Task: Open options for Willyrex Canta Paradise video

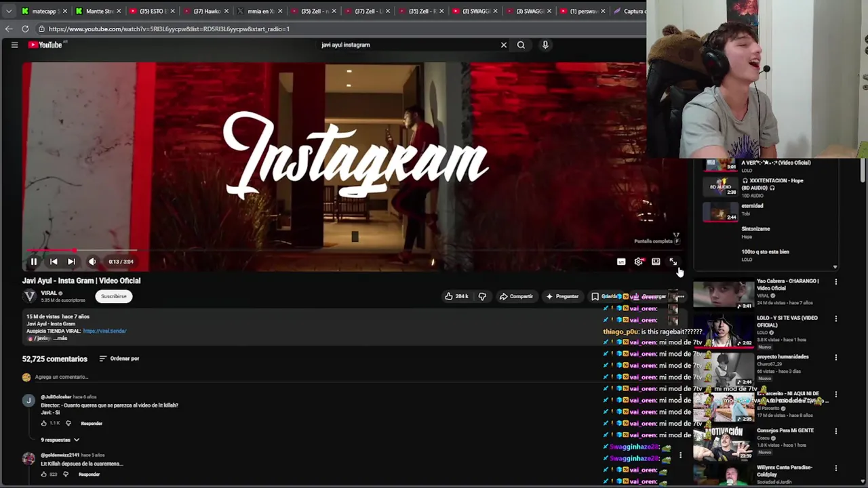Action: [835, 468]
